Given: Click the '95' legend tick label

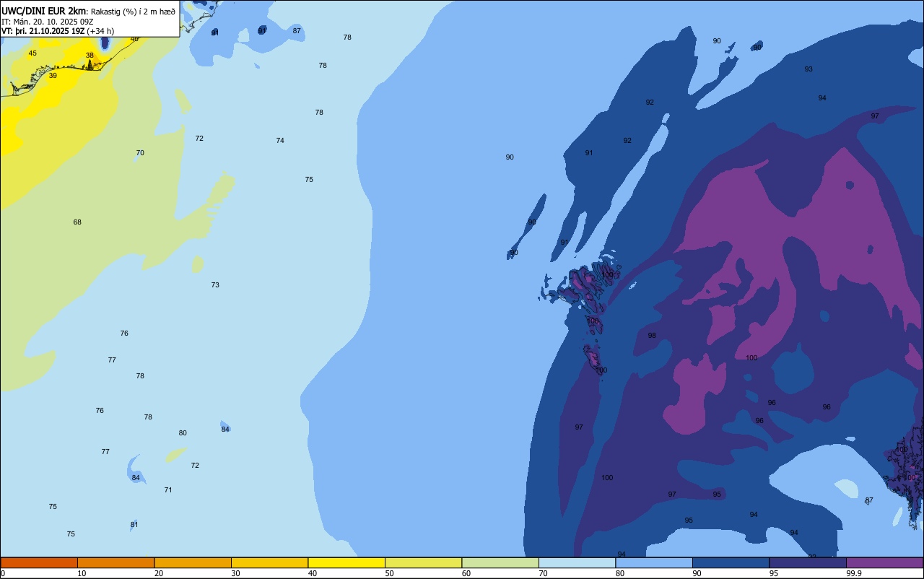Looking at the screenshot, I should [x=775, y=573].
